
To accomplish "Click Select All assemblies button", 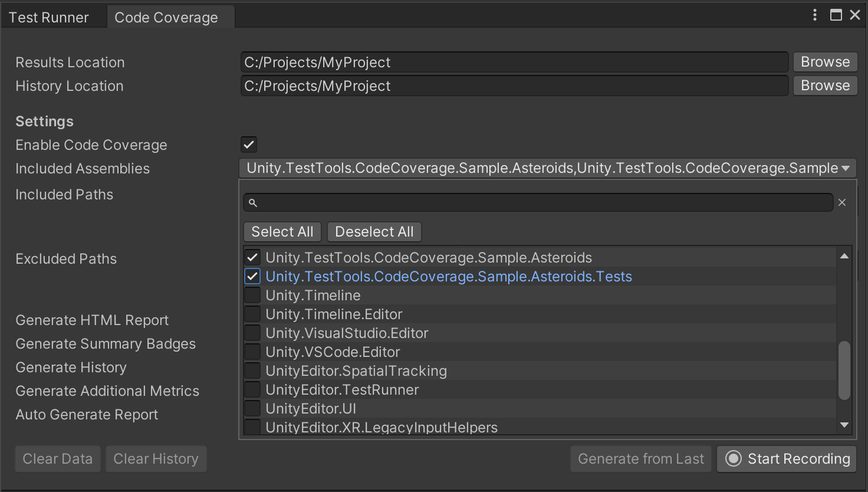I will pos(282,232).
